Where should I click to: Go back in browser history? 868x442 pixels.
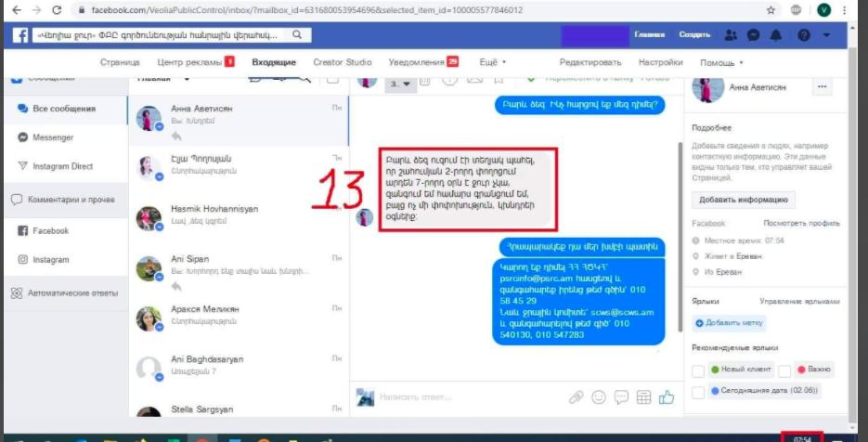(17, 10)
